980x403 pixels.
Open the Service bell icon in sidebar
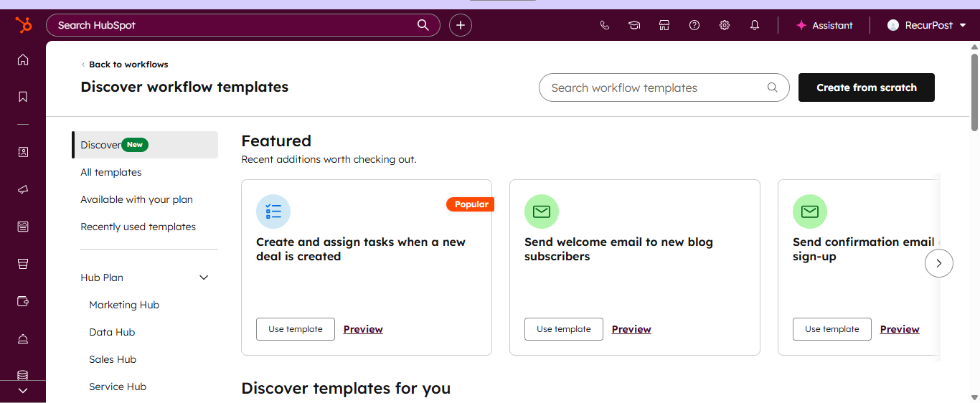[23, 338]
